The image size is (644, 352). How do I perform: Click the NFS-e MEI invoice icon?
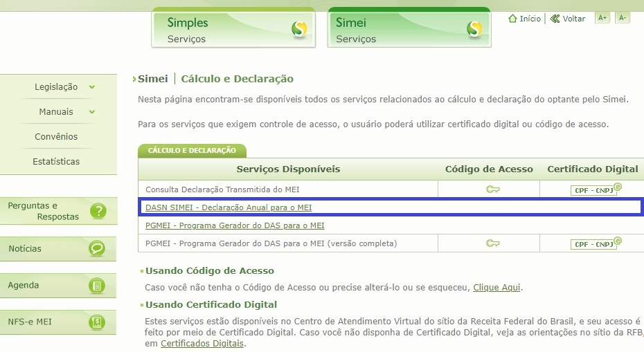(97, 322)
